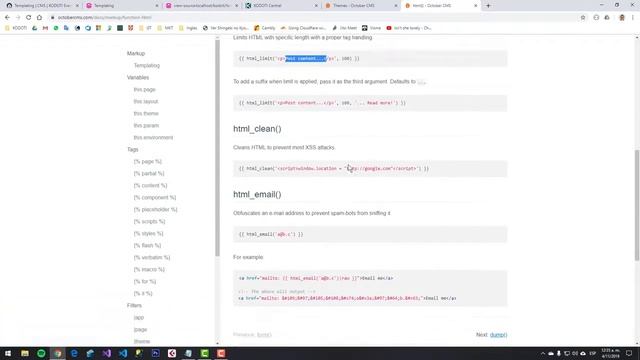640x360 pixels.
Task: Click the browser Forward arrow
Action: tap(18, 18)
